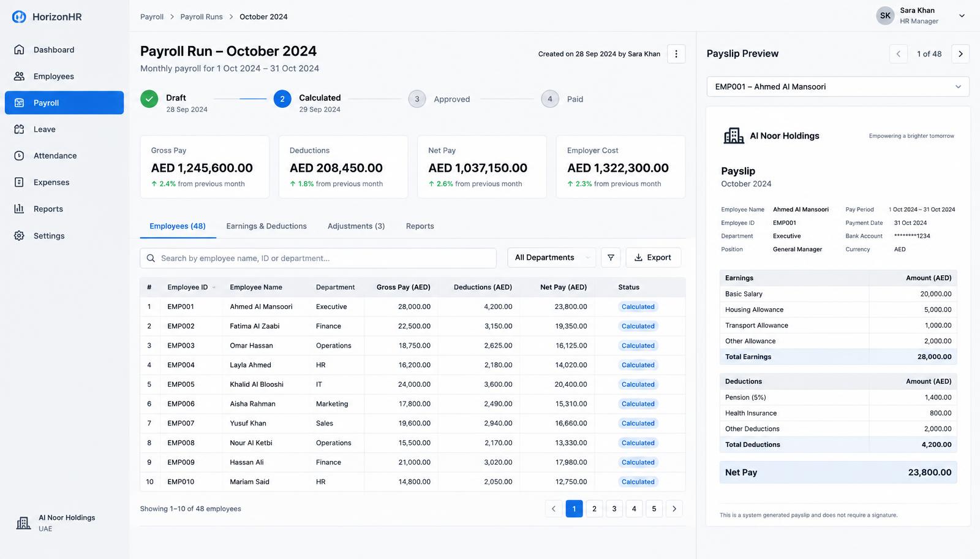Click the Calculated status badge for EMP005
Screen dimensions: 980x559
click(638, 384)
